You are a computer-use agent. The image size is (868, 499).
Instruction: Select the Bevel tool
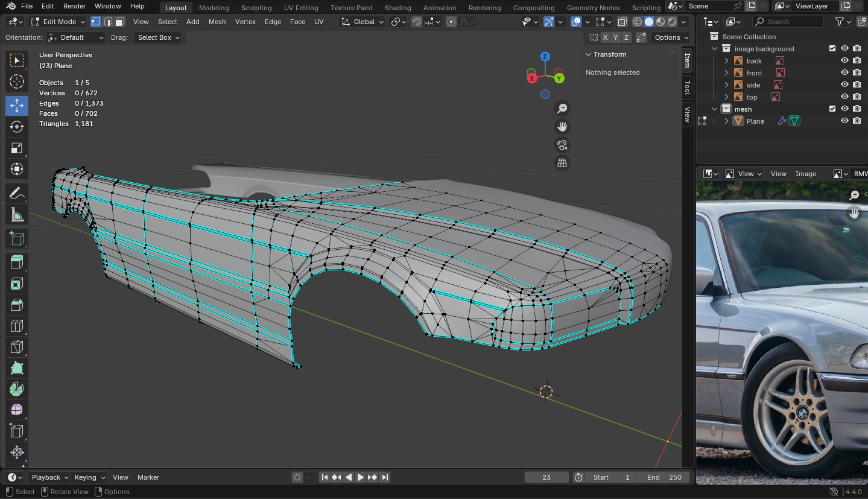click(x=17, y=305)
